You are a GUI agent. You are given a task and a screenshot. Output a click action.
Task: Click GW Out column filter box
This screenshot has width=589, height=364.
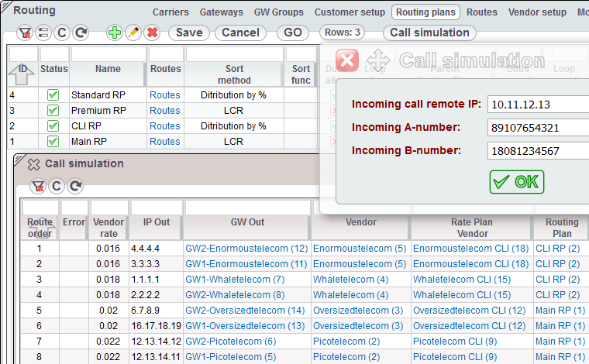pos(248,208)
